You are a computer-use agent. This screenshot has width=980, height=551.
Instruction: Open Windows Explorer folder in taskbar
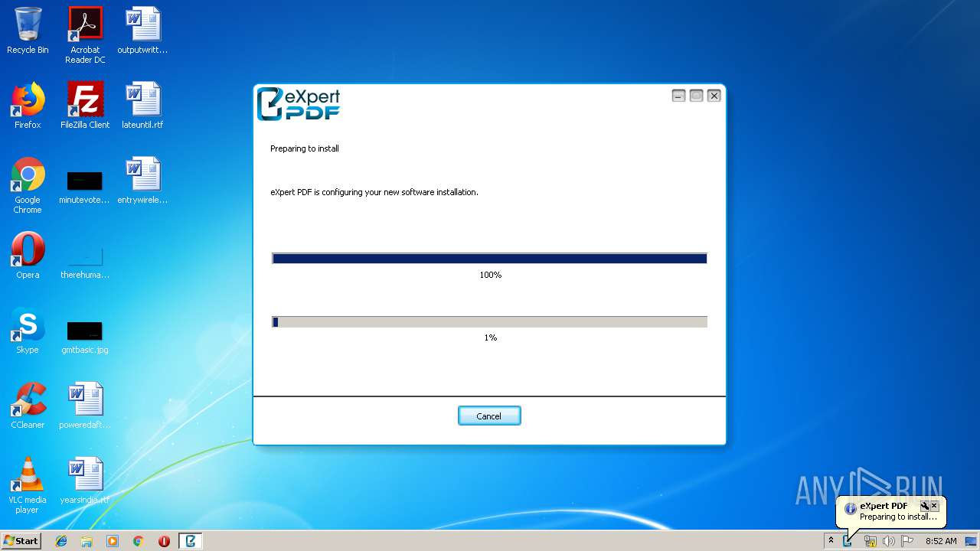pyautogui.click(x=87, y=541)
